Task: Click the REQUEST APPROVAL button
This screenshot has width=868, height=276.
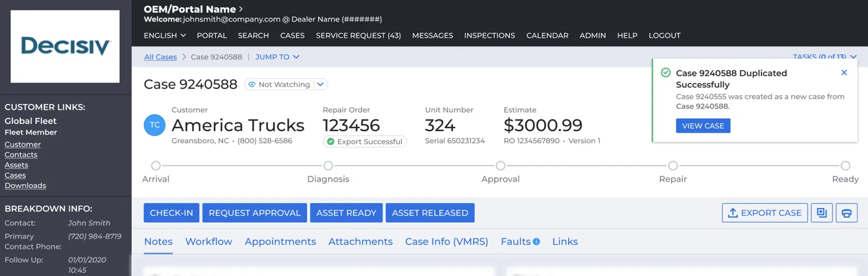Action: point(255,213)
